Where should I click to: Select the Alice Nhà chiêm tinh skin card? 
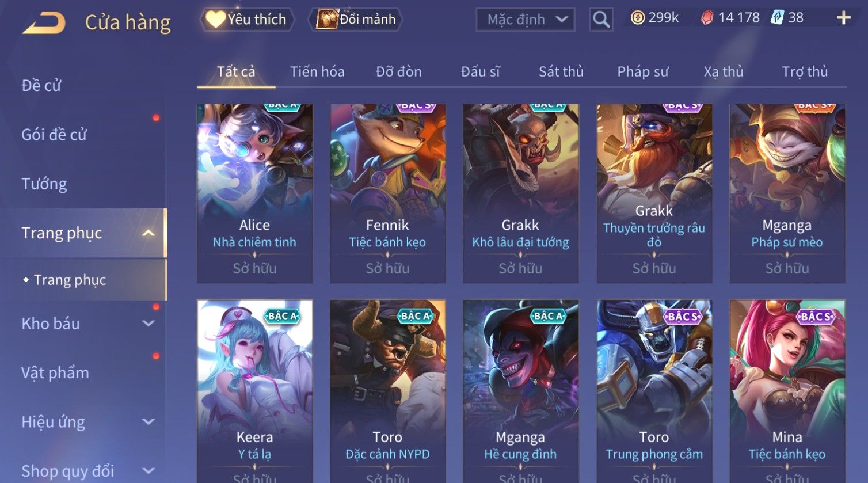254,193
